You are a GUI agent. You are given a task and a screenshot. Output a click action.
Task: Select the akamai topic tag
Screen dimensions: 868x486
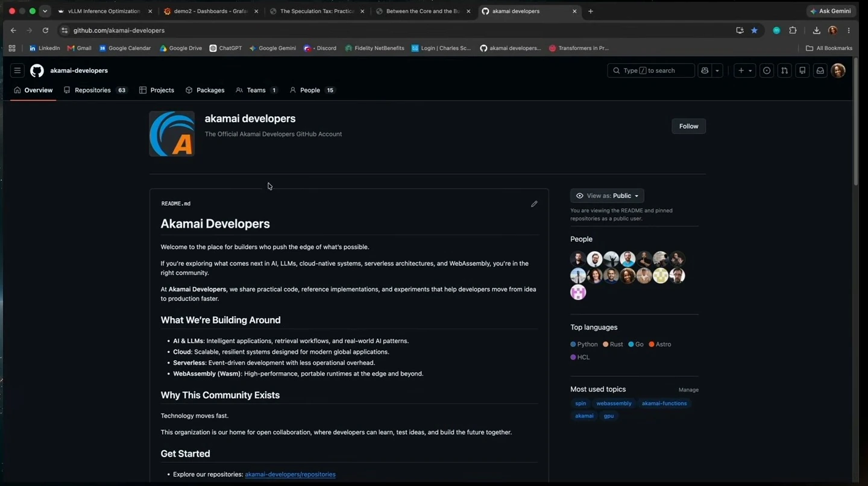coord(584,416)
